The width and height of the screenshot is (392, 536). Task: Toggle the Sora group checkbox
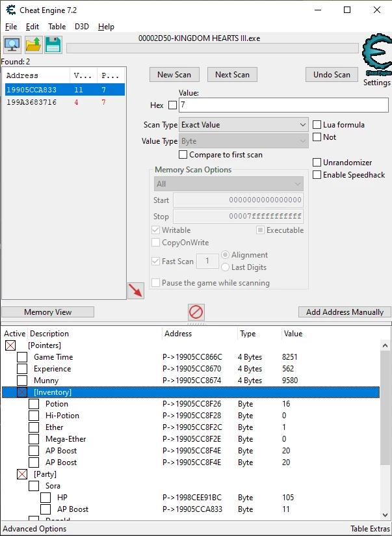[34, 486]
